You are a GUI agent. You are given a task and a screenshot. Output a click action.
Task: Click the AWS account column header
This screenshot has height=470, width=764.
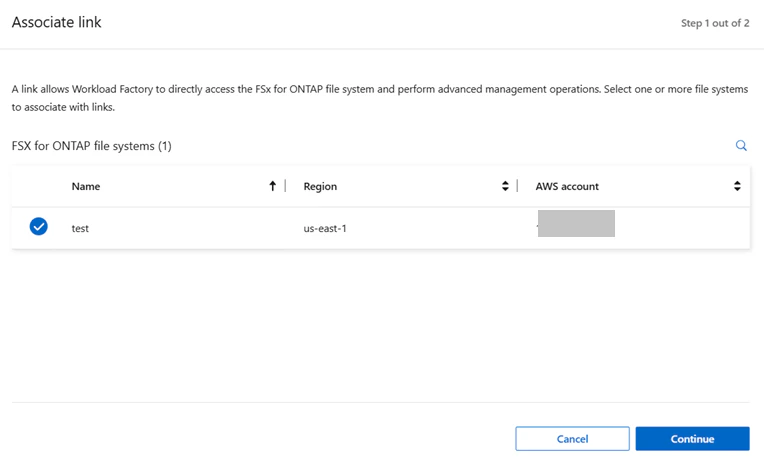pos(567,186)
